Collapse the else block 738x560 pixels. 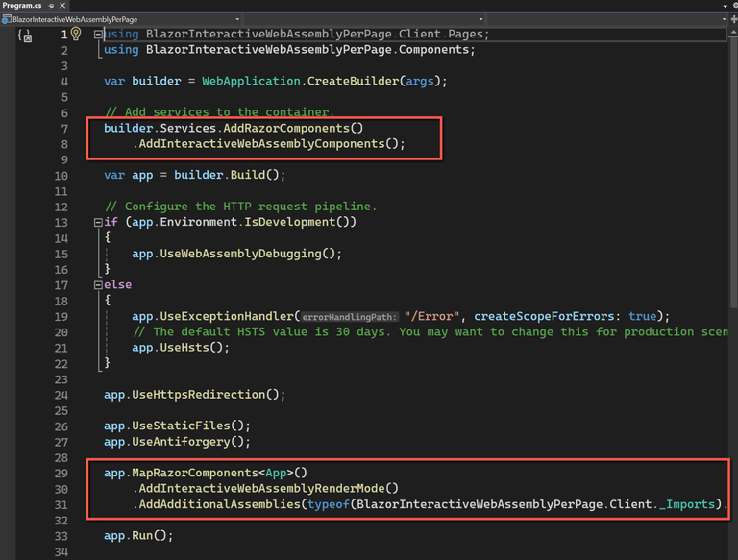(x=98, y=285)
